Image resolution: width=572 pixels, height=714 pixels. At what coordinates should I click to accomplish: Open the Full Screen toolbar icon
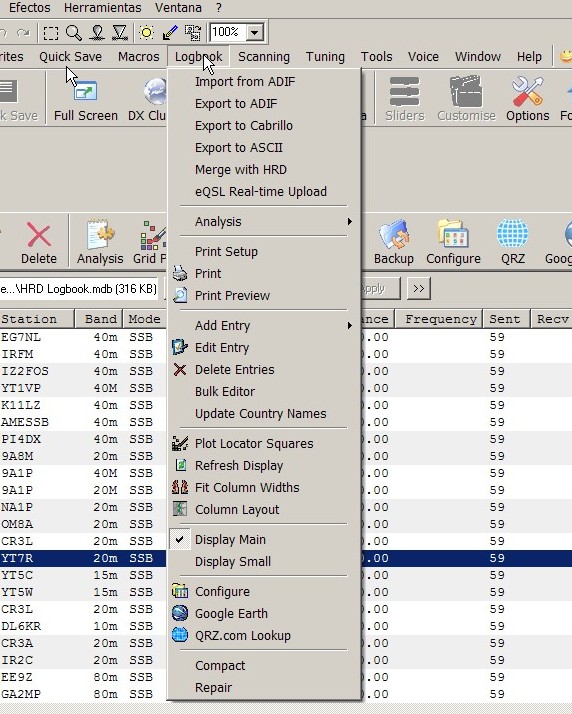point(86,92)
